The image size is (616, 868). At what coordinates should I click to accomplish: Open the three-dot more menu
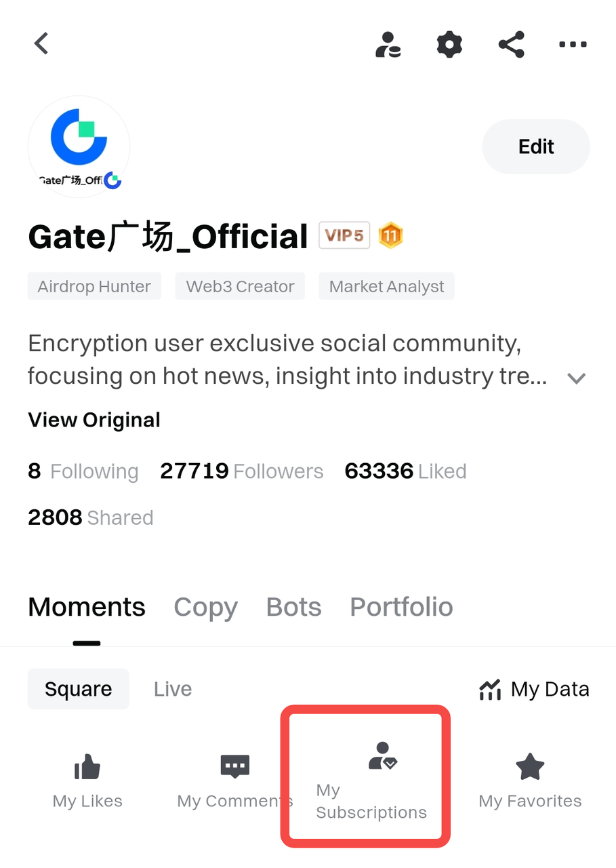pos(573,45)
